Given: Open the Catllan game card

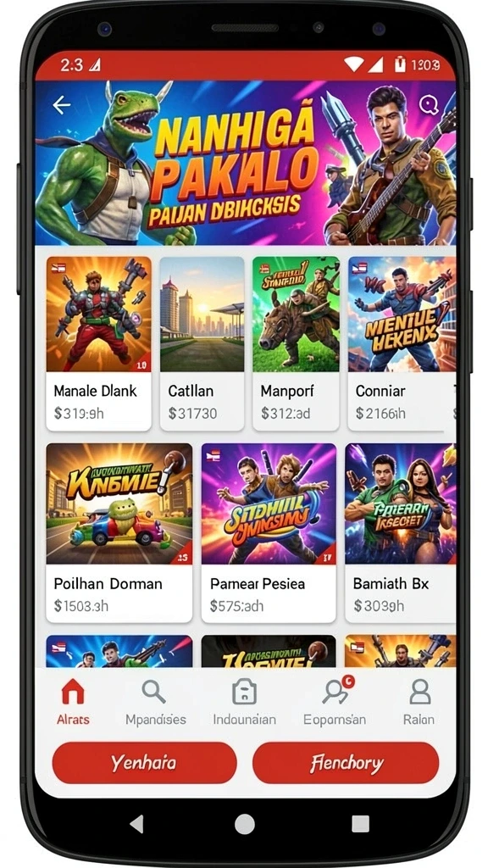Looking at the screenshot, I should point(202,343).
